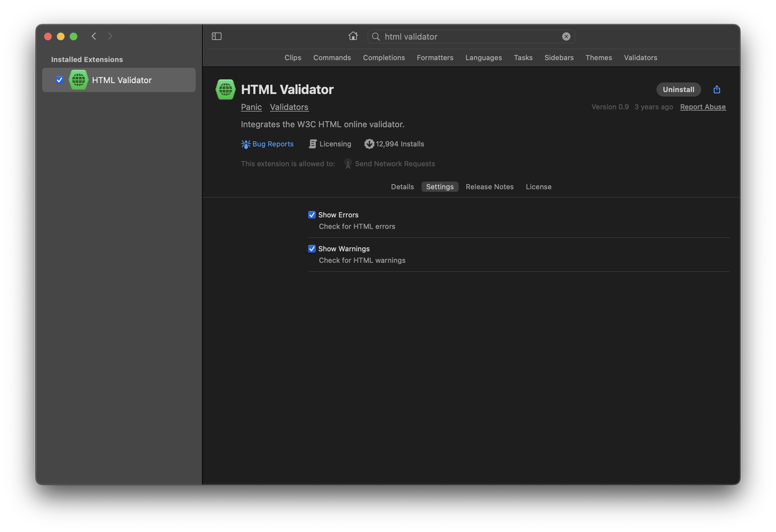
Task: Open the Validators link under the title
Action: tap(289, 107)
